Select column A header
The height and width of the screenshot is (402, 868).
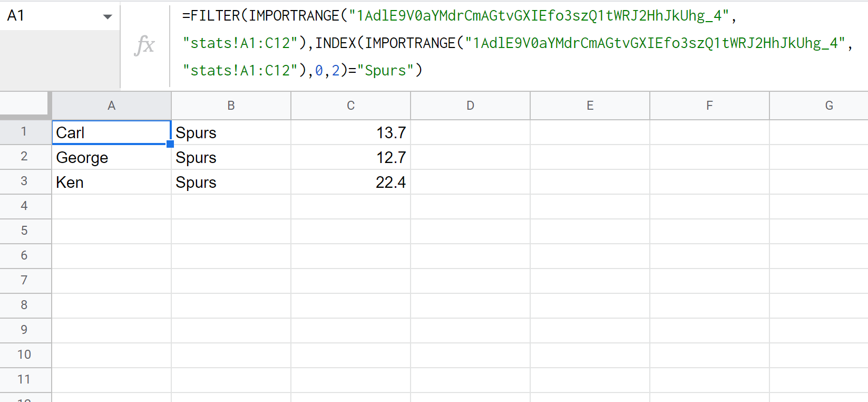[x=112, y=106]
